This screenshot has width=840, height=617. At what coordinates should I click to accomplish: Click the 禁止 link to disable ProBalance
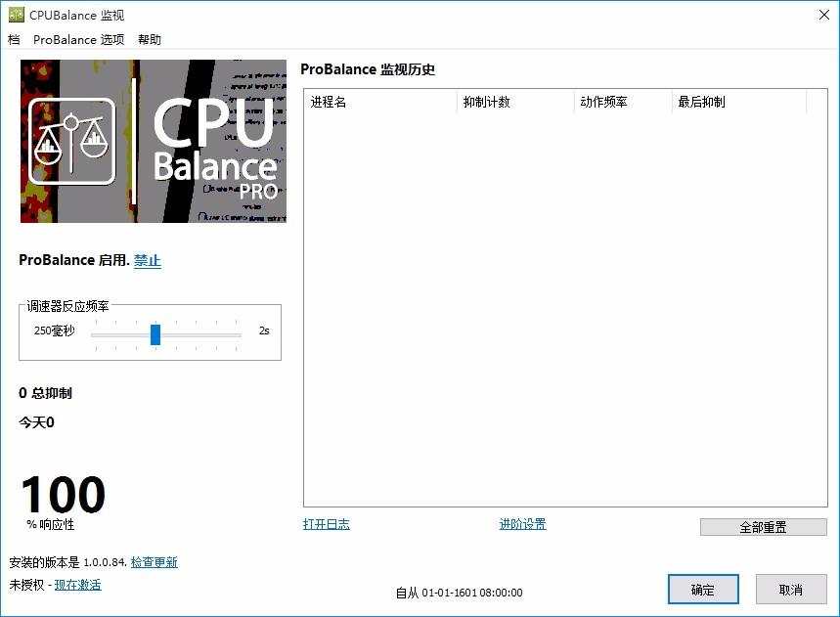click(x=148, y=260)
